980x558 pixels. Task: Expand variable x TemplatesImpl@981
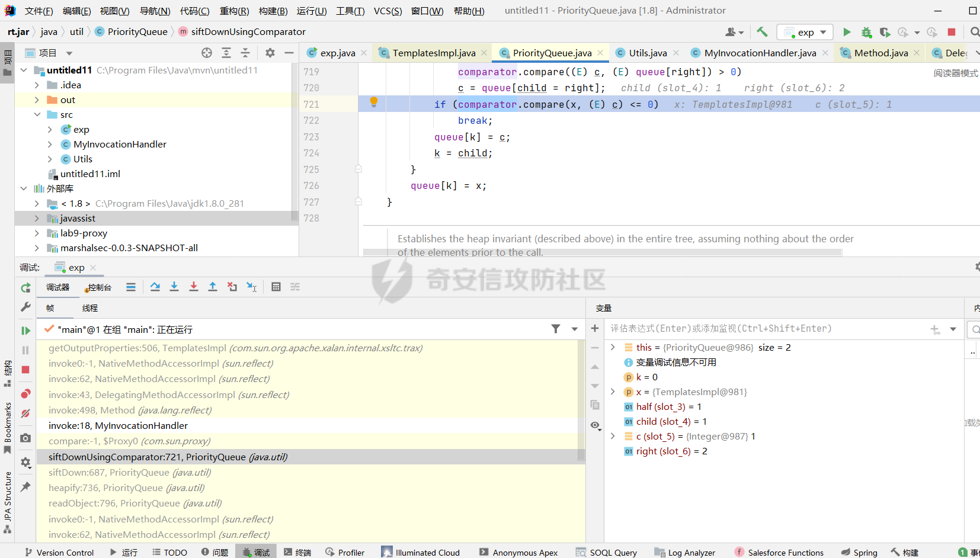point(613,392)
